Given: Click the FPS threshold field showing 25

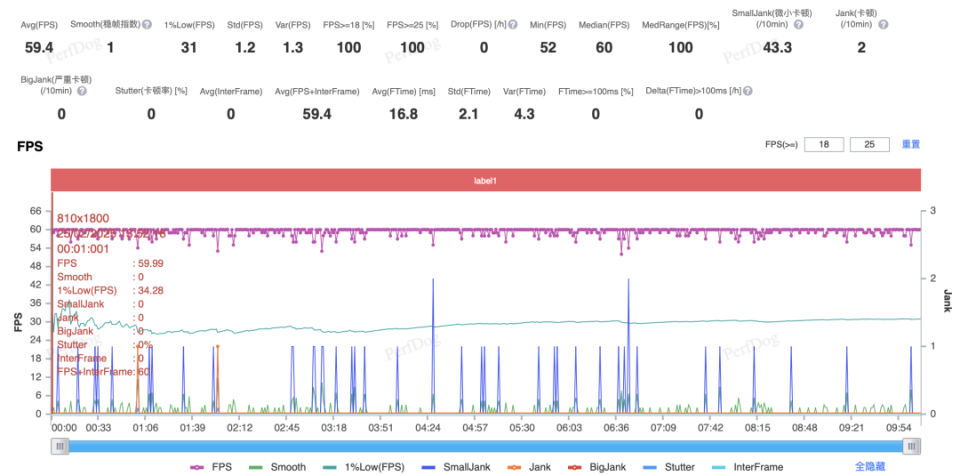Looking at the screenshot, I should click(x=871, y=145).
